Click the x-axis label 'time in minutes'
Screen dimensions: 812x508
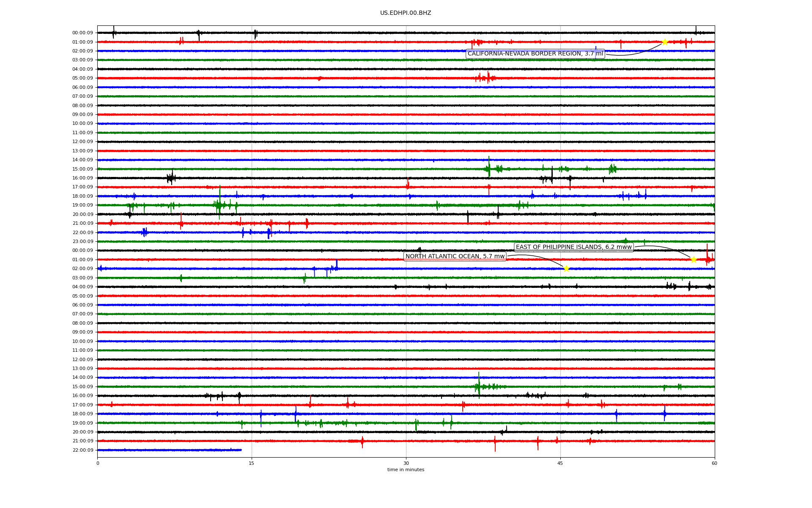point(406,470)
